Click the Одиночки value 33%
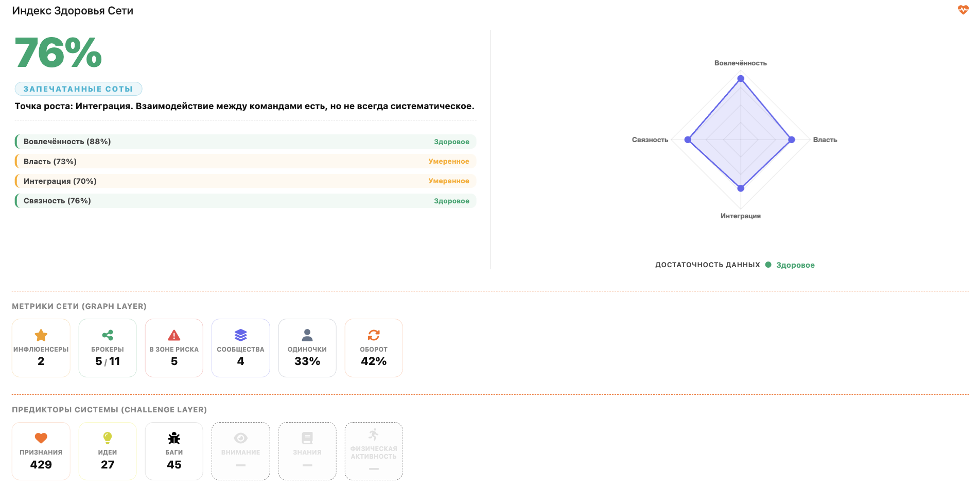Viewport: 980px width, 487px height. click(x=307, y=361)
